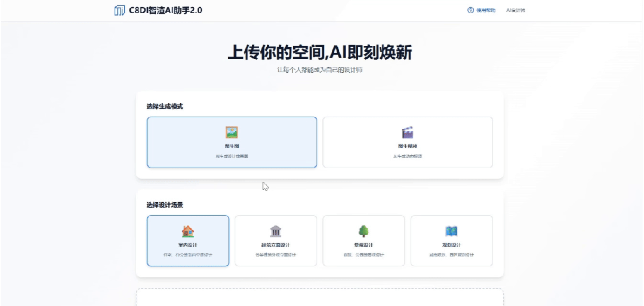Select the picture icon for 图生图

tap(232, 132)
